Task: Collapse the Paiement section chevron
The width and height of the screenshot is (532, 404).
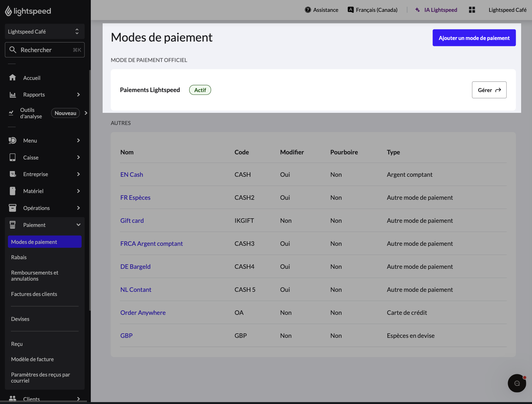Action: pos(78,225)
